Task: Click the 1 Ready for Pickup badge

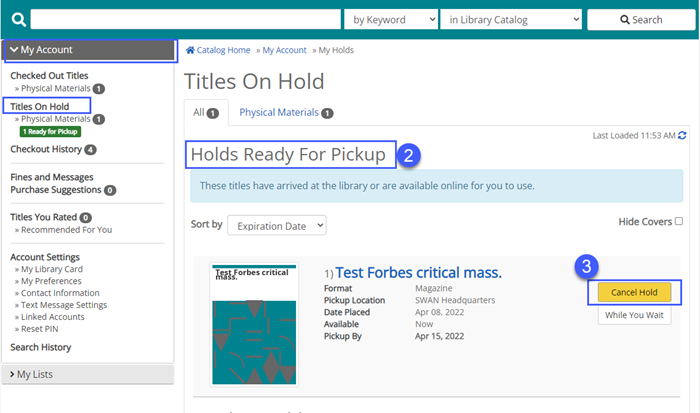Action: point(50,132)
